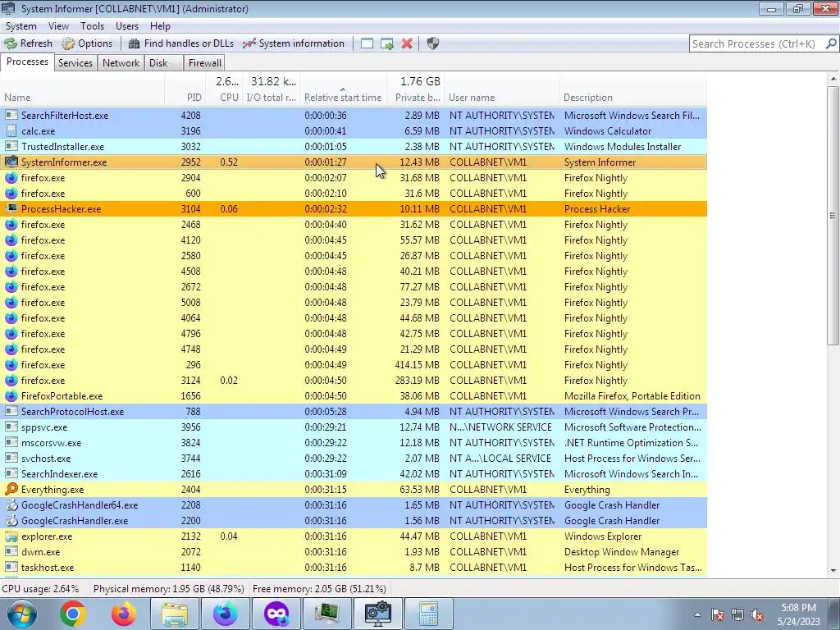Image resolution: width=840 pixels, height=630 pixels.
Task: Click the 414.15 MB private bytes value
Action: tap(418, 364)
